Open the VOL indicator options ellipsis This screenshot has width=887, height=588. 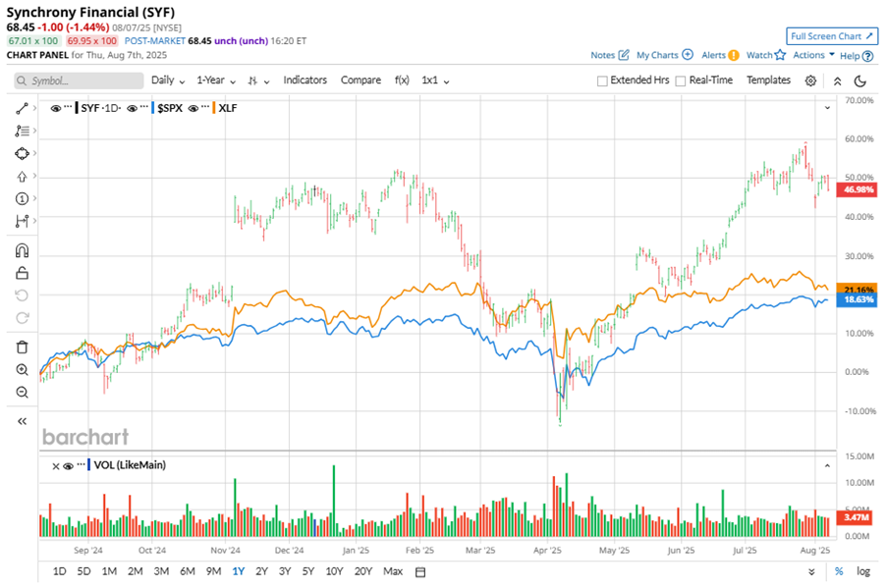tap(81, 464)
